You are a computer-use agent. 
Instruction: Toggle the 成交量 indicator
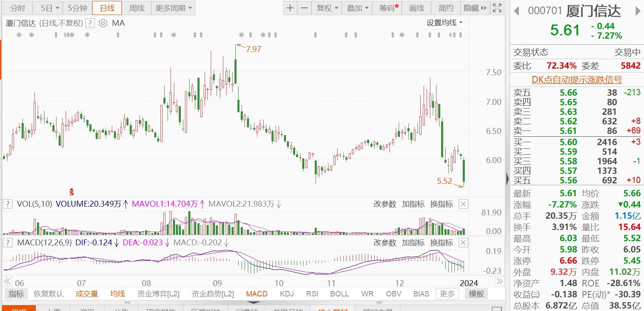tap(86, 294)
